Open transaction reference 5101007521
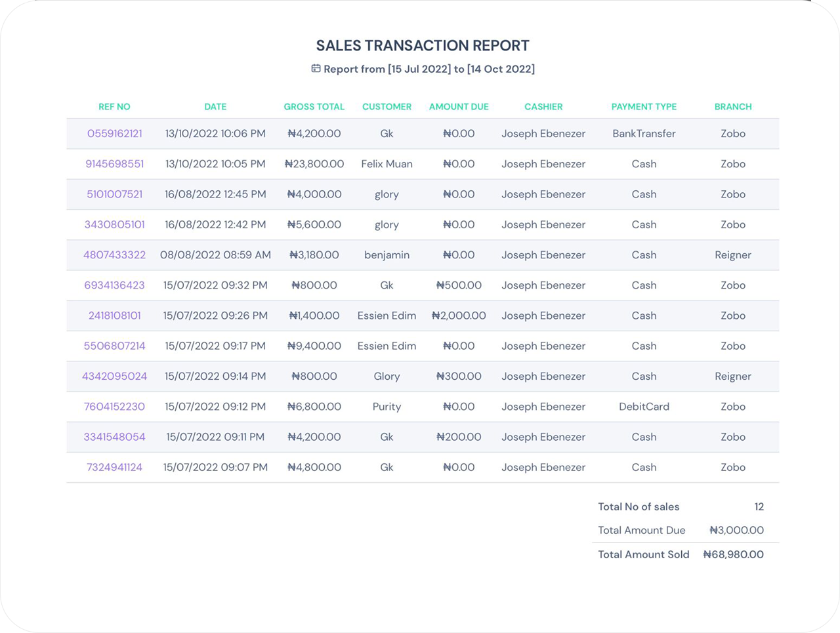The width and height of the screenshot is (840, 633). [114, 194]
